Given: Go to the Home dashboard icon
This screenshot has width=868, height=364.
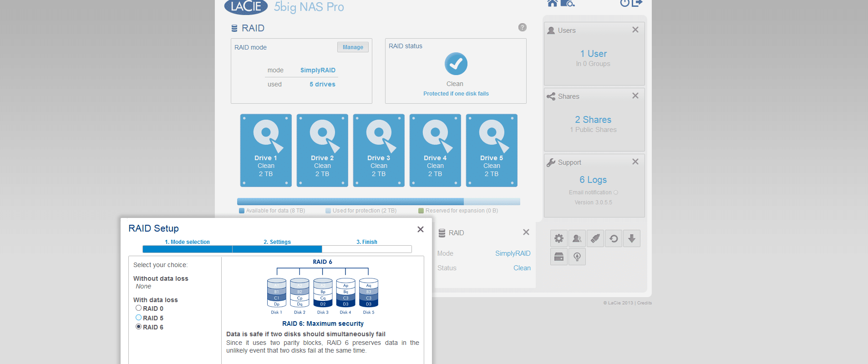Looking at the screenshot, I should tap(552, 3).
